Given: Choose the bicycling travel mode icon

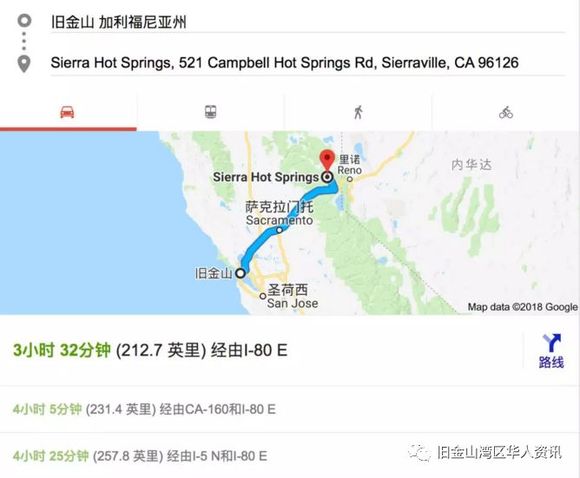Looking at the screenshot, I should coord(506,112).
